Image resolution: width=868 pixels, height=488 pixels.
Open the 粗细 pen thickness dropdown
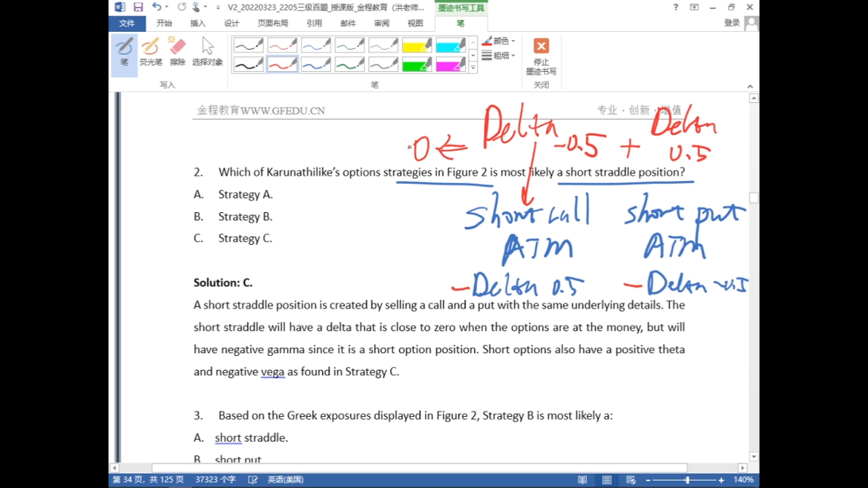[x=499, y=56]
